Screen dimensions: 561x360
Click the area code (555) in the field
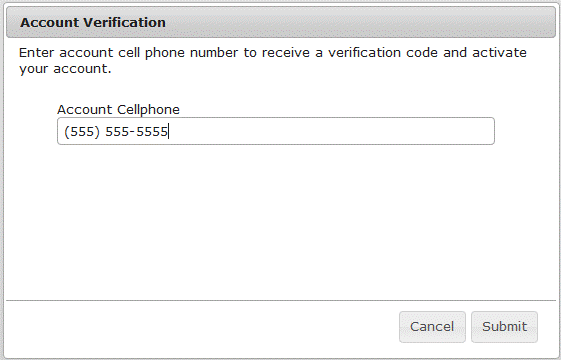pyautogui.click(x=82, y=132)
